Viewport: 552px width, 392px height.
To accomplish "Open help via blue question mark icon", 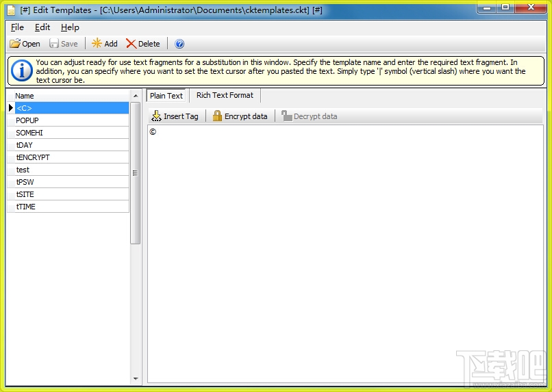I will [x=179, y=44].
